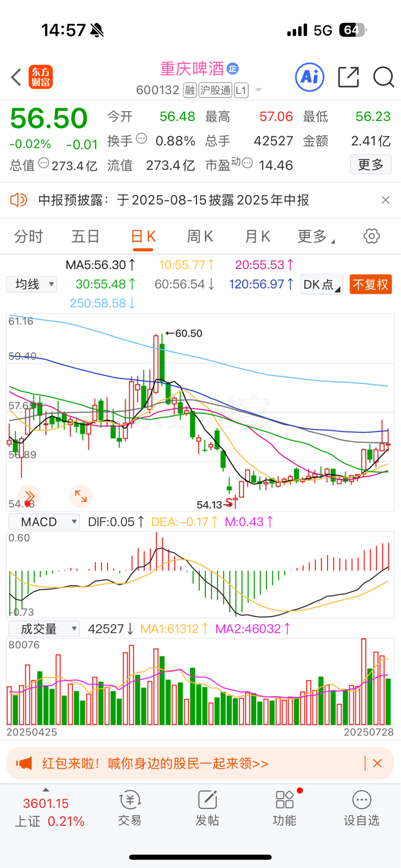Open the 功能 functions icon
Image resolution: width=401 pixels, height=868 pixels.
285,809
